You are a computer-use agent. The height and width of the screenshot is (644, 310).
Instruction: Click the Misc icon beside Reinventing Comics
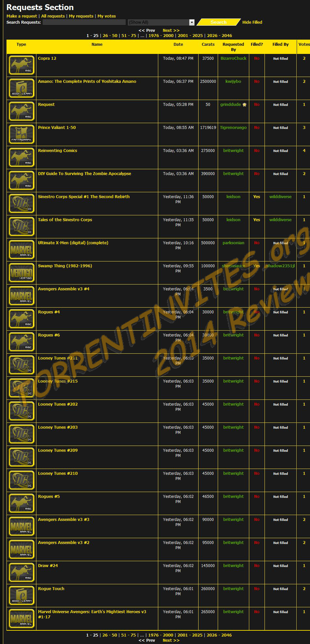[21, 158]
